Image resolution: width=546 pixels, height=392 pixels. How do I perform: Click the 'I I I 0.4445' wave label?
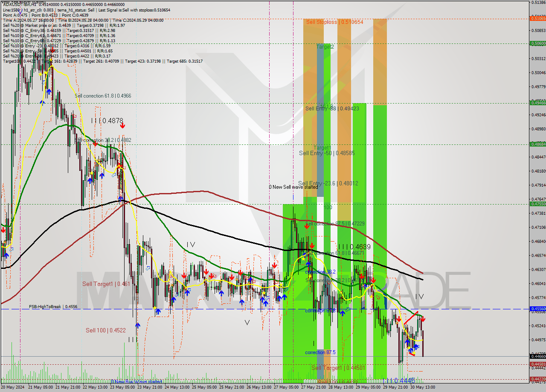pos(398,380)
